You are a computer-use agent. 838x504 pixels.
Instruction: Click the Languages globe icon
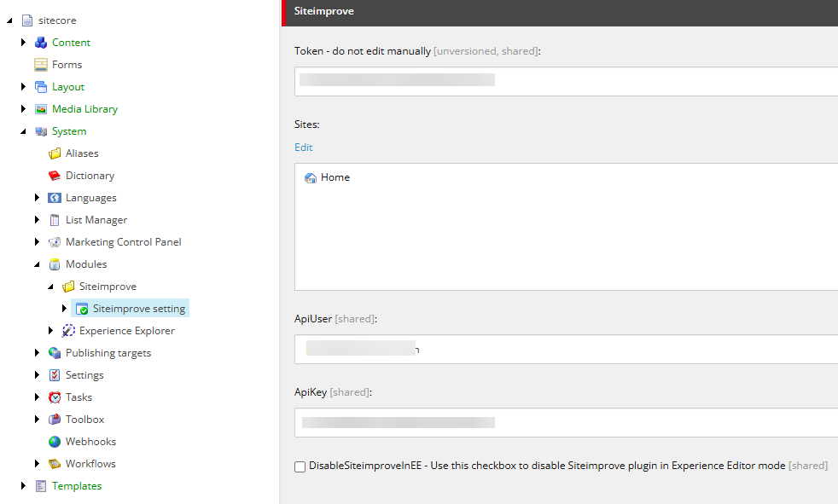tap(55, 198)
